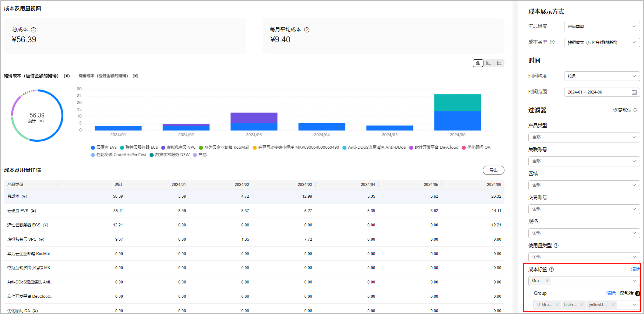Toggle 虚拟私有云 VPC legend item
644x314 pixels.
[x=179, y=147]
